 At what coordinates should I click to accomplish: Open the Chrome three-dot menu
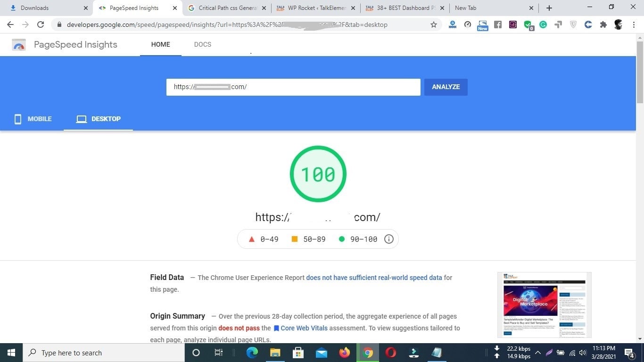(x=634, y=25)
